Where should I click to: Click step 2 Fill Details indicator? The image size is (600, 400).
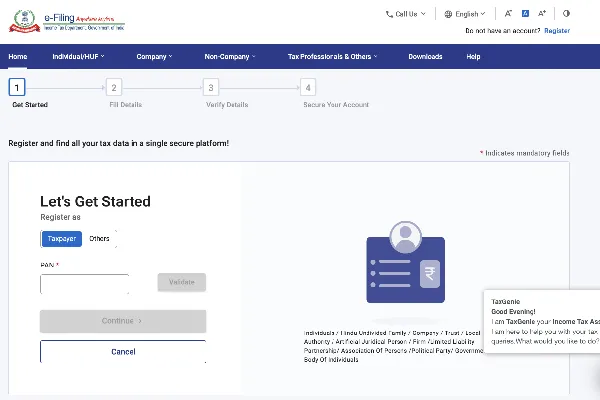point(114,88)
